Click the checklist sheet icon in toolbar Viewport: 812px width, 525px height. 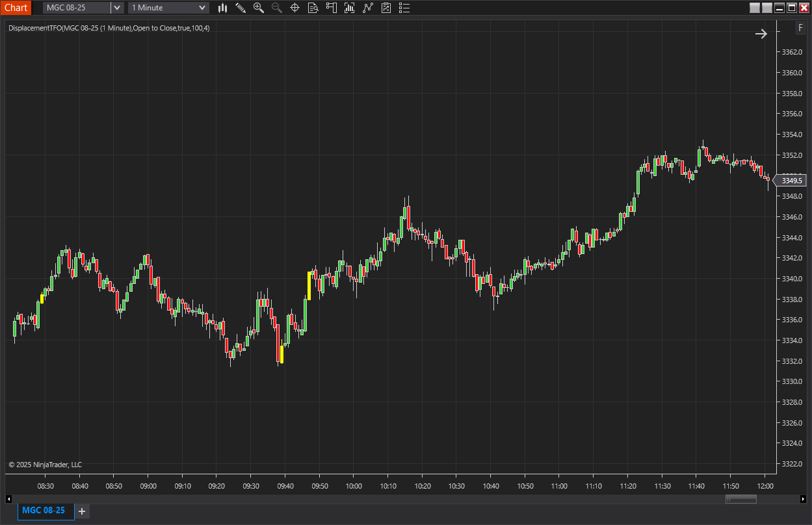(386, 8)
